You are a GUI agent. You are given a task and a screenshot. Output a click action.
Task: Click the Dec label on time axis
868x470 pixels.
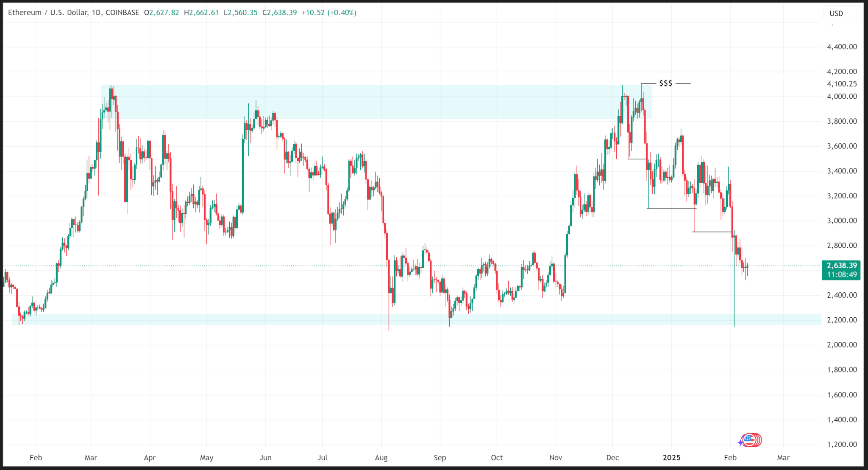pyautogui.click(x=612, y=458)
